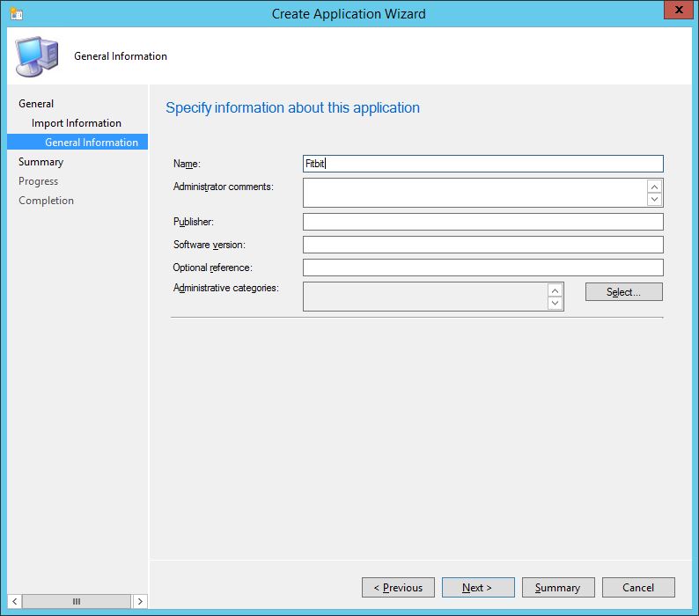Click the 'Software version:' label
Image resolution: width=699 pixels, height=616 pixels.
(x=209, y=245)
